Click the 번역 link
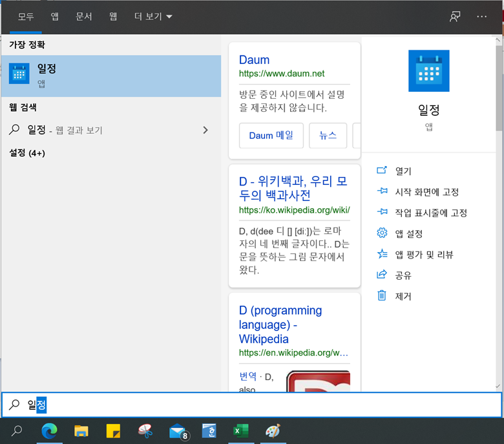Viewport: 504px width, 444px height. tap(248, 376)
